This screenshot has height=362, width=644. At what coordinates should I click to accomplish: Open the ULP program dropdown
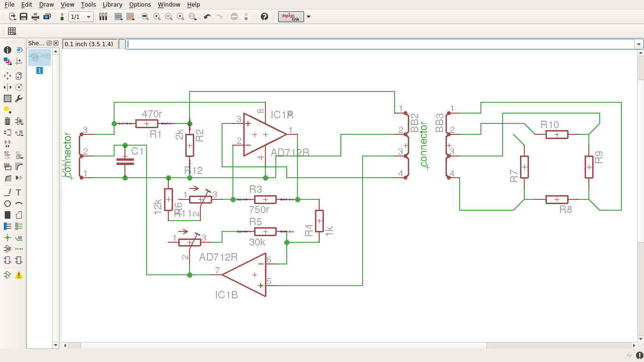pyautogui.click(x=131, y=16)
